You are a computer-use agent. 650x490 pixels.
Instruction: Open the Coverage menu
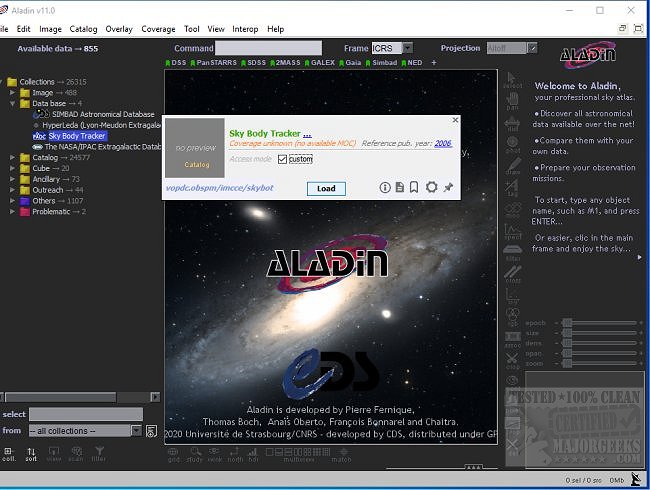coord(158,29)
